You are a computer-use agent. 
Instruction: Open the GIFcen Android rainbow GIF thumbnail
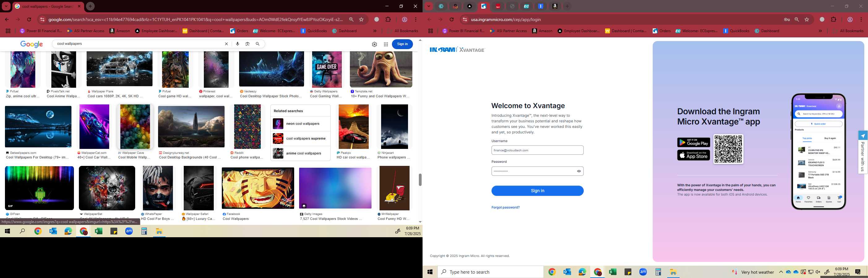pos(39,188)
